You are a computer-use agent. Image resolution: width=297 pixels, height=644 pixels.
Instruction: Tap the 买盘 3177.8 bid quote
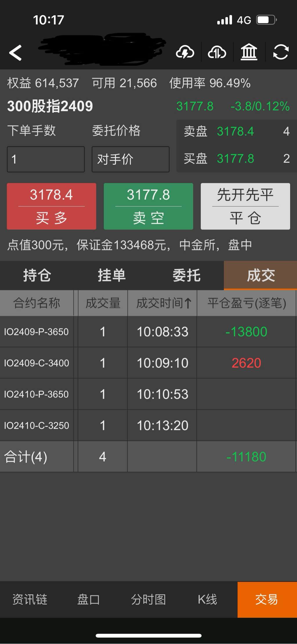(x=237, y=159)
